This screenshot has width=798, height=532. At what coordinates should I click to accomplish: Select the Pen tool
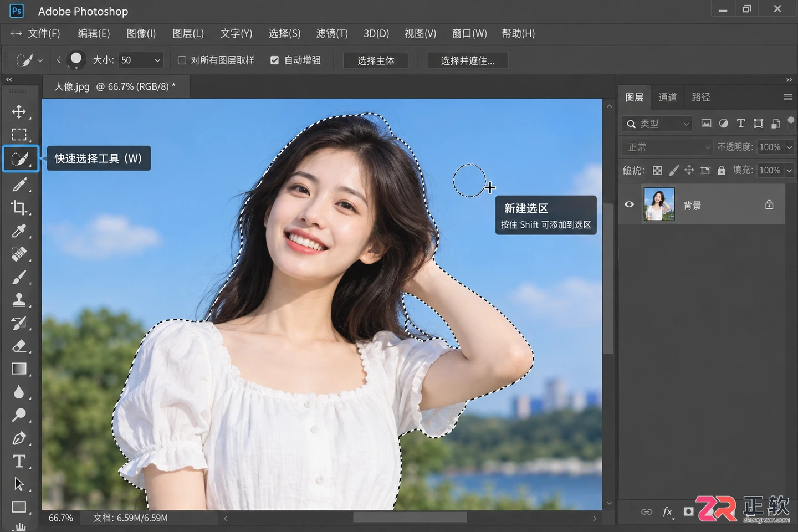click(x=19, y=438)
